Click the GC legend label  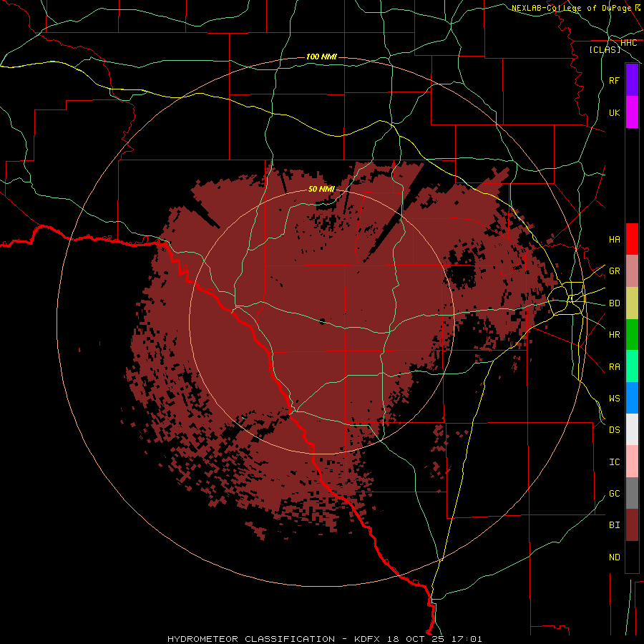click(615, 494)
